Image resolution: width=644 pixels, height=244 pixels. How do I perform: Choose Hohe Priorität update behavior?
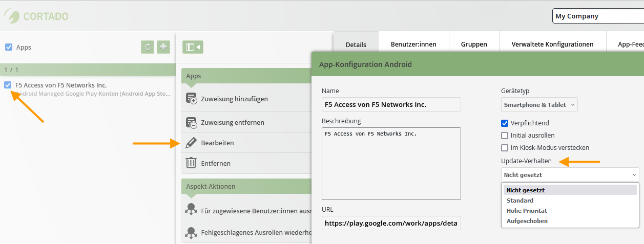[570, 211]
